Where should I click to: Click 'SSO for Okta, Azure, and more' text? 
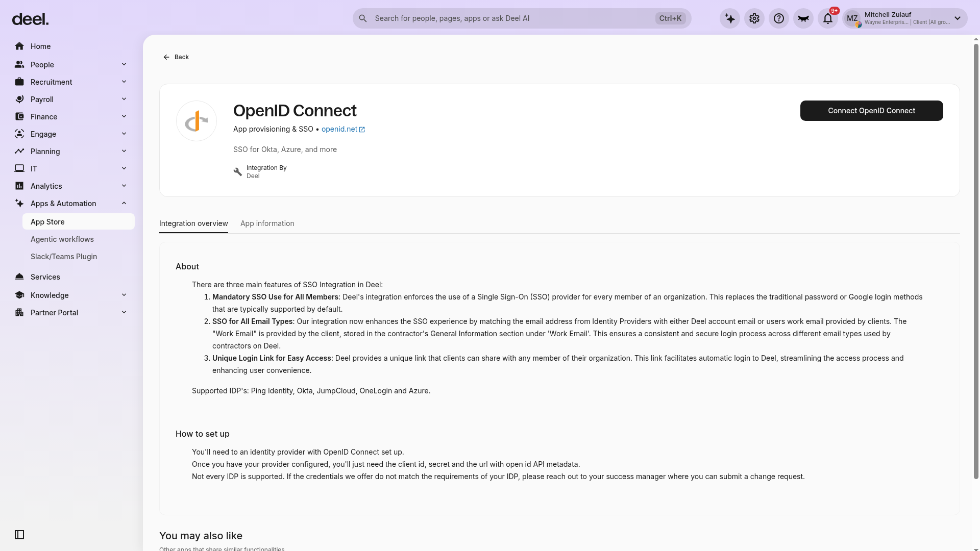[285, 149]
